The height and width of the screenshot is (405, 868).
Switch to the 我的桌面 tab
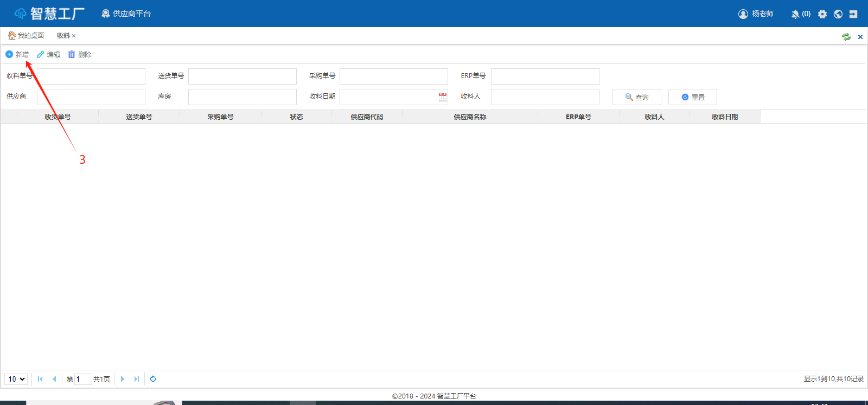(26, 36)
